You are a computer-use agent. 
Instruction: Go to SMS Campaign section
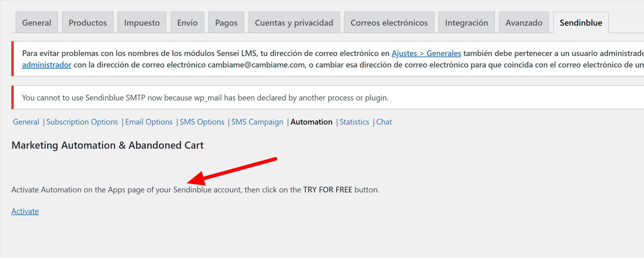pyautogui.click(x=257, y=122)
